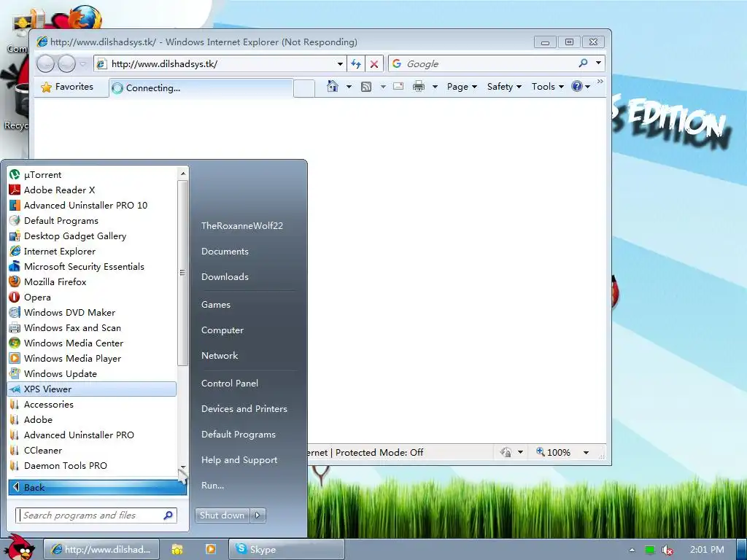Expand the address bar URL dropdown
Screen dimensions: 747x560
340,64
